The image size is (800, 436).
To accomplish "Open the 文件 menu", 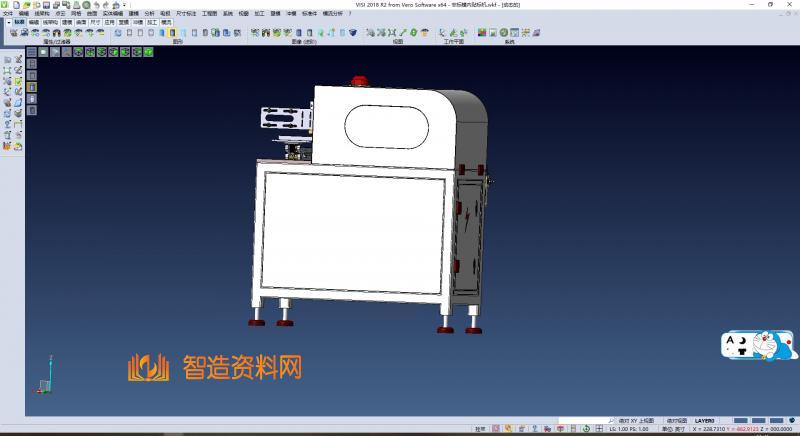I will [x=8, y=13].
